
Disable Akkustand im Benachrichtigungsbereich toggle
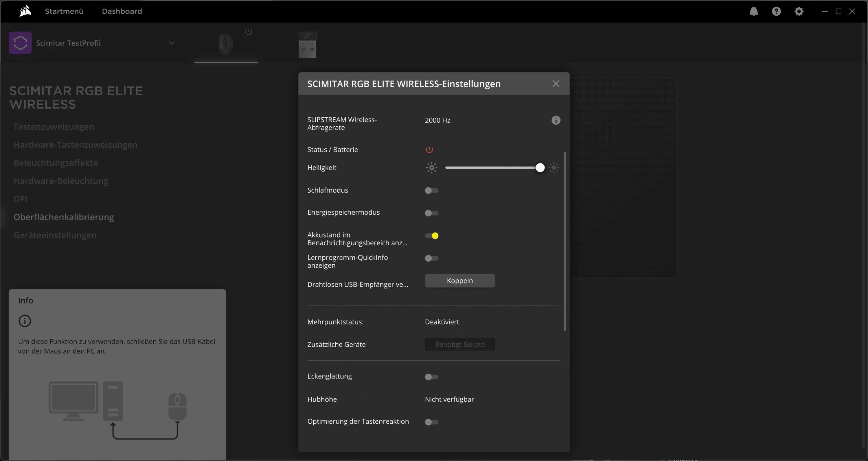point(431,236)
